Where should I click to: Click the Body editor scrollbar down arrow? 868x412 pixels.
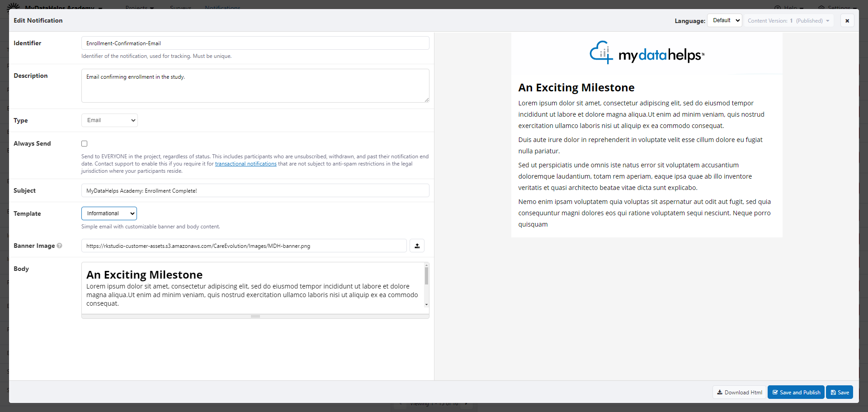coord(426,305)
